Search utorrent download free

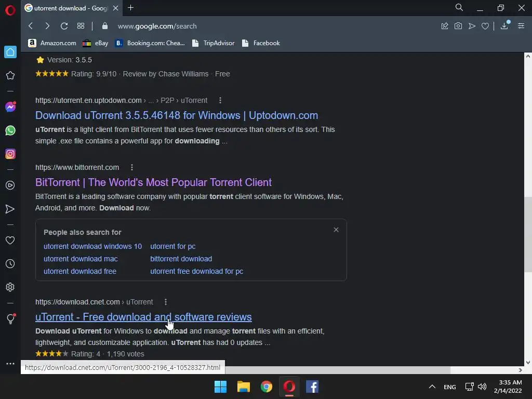[79, 271]
